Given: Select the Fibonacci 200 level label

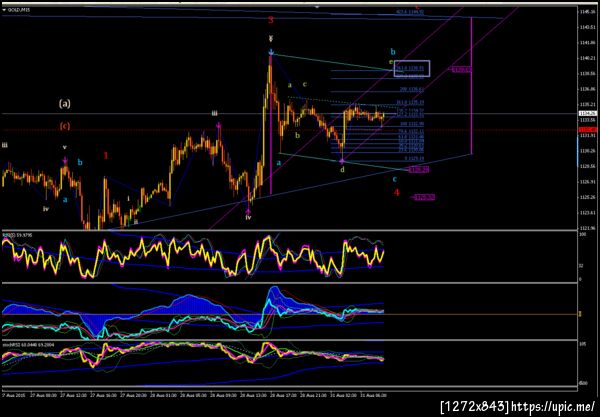Looking at the screenshot, I should click(412, 90).
